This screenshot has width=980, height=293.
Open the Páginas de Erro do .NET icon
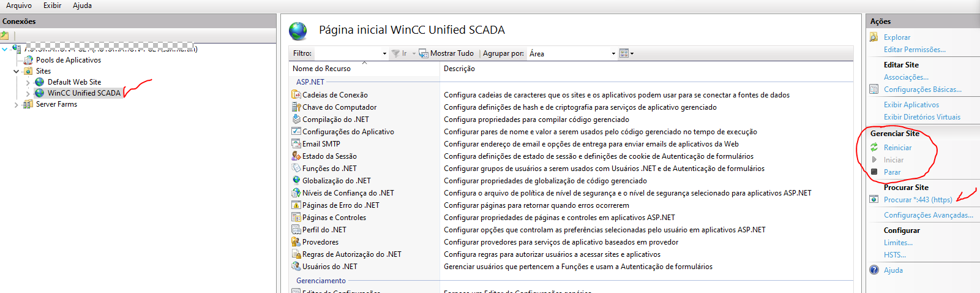(x=296, y=205)
